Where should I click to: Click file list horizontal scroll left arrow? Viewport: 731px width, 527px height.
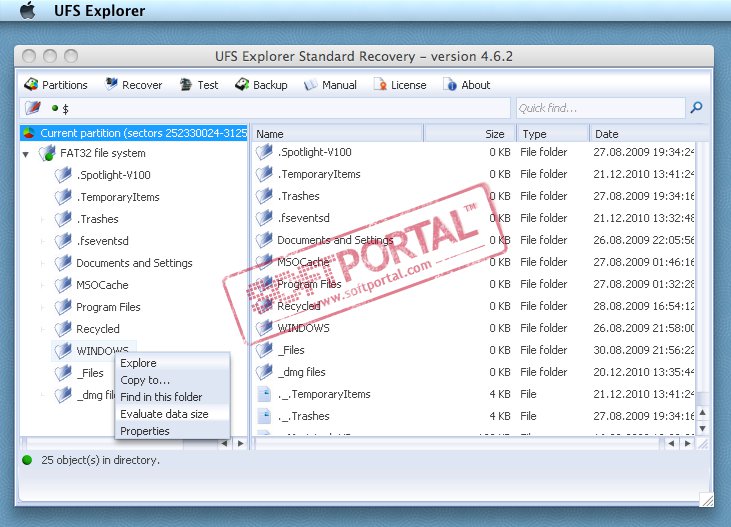671,444
